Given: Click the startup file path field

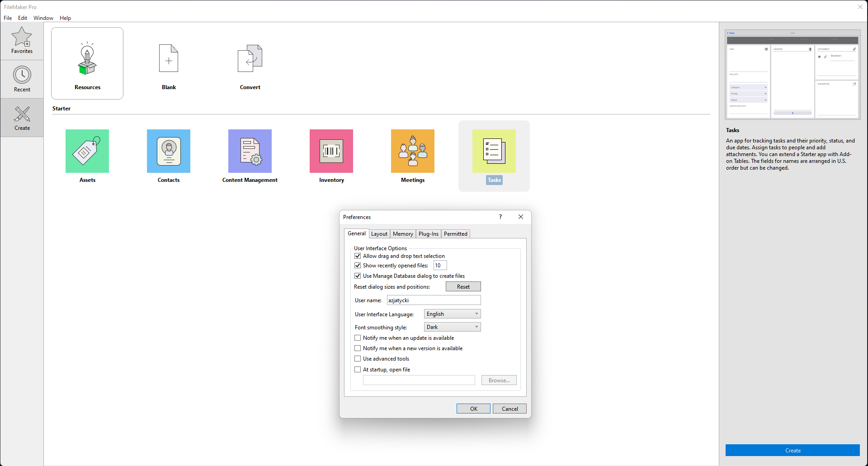Looking at the screenshot, I should 419,380.
